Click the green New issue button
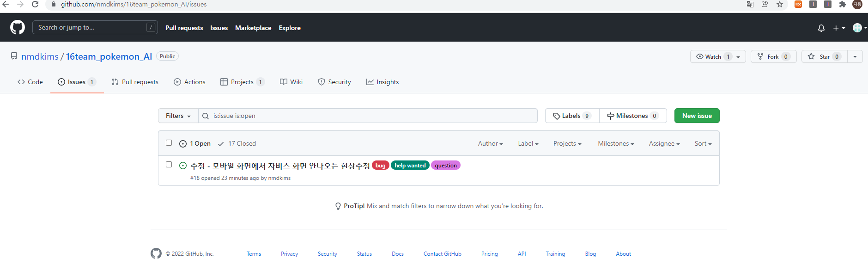Viewport: 868px width, 277px height. click(697, 116)
